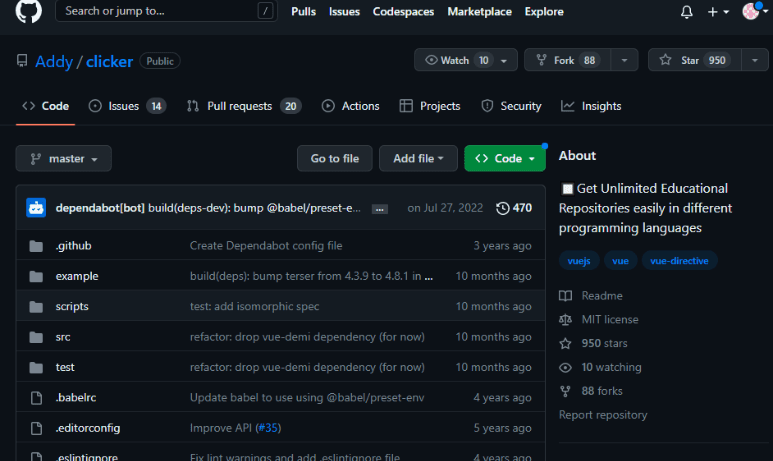Open the green Code dropdown
The height and width of the screenshot is (461, 773).
[505, 159]
